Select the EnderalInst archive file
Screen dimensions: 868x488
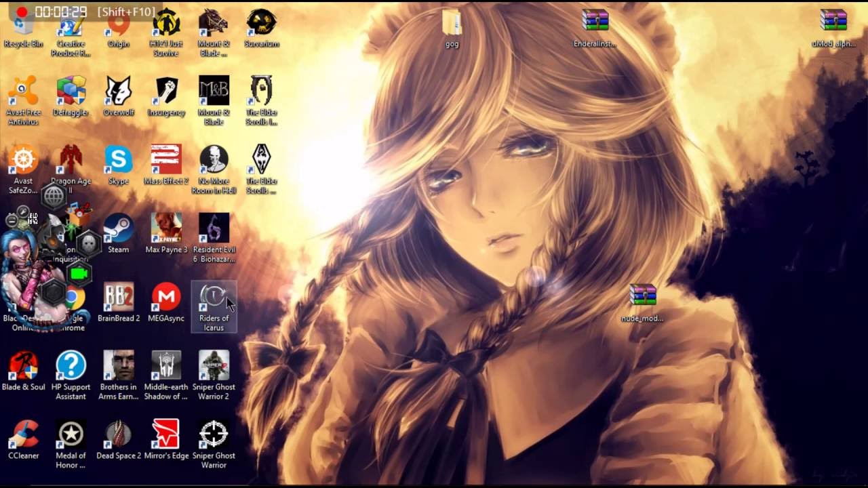(595, 29)
